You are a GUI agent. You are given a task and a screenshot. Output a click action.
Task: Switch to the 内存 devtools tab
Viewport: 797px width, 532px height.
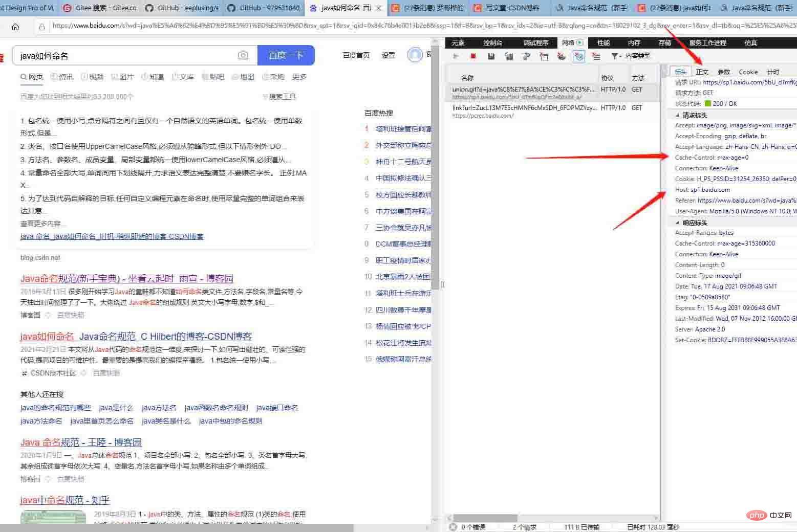coord(634,43)
